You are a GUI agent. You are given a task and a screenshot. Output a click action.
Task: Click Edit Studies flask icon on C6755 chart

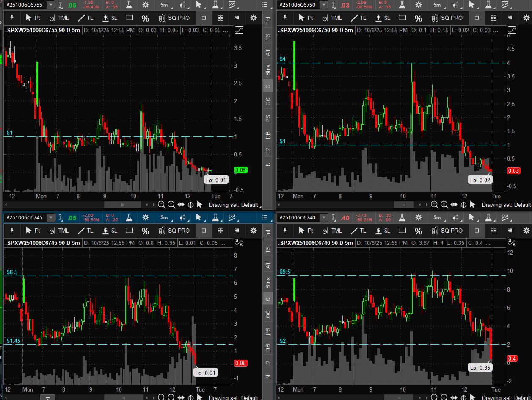click(x=127, y=5)
